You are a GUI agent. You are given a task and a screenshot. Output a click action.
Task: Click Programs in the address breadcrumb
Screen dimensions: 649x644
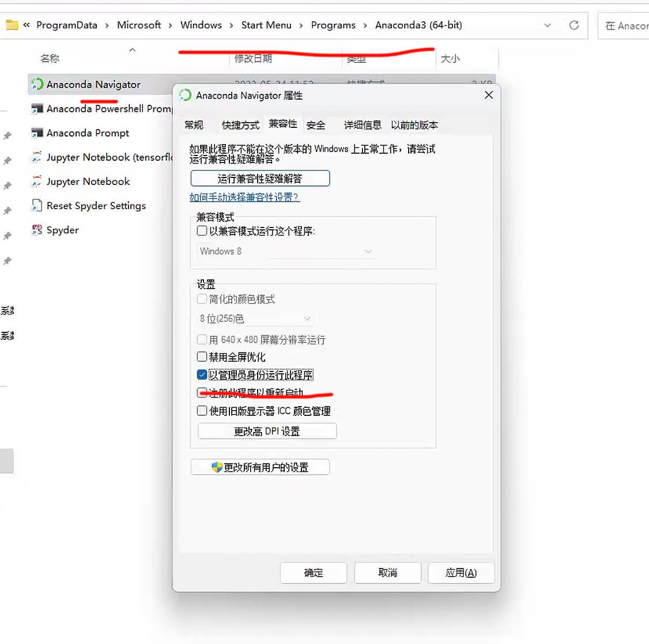pos(333,25)
